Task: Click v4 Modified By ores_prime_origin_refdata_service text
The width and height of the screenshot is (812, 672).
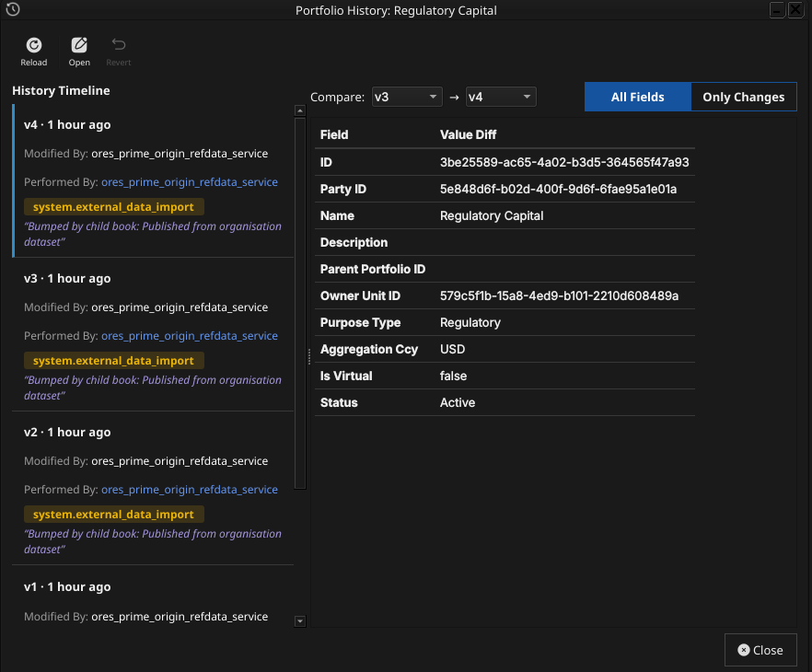Action: 180,154
